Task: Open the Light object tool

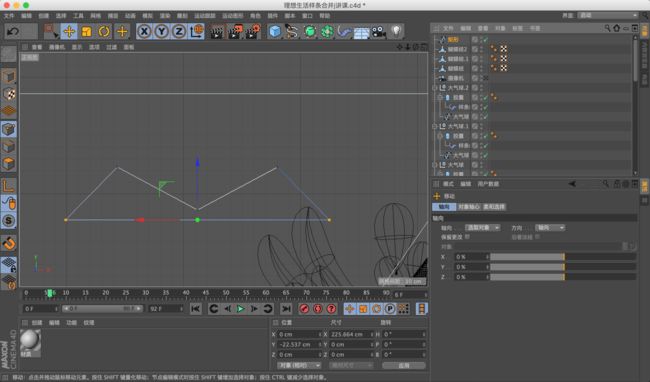Action: click(396, 31)
